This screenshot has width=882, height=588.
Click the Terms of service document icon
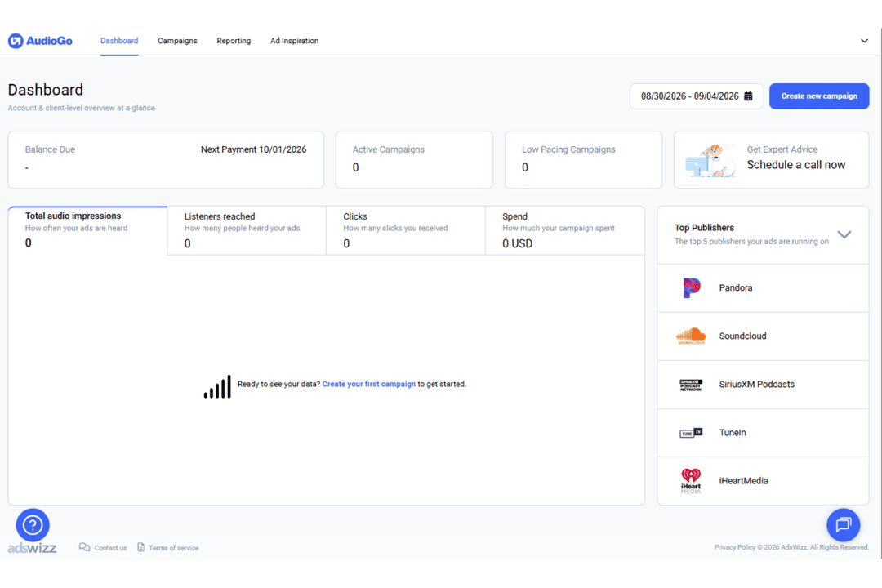(141, 547)
